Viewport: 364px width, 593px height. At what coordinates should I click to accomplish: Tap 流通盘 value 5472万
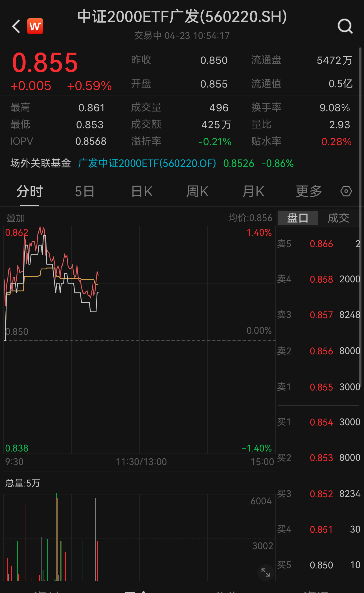pyautogui.click(x=335, y=60)
